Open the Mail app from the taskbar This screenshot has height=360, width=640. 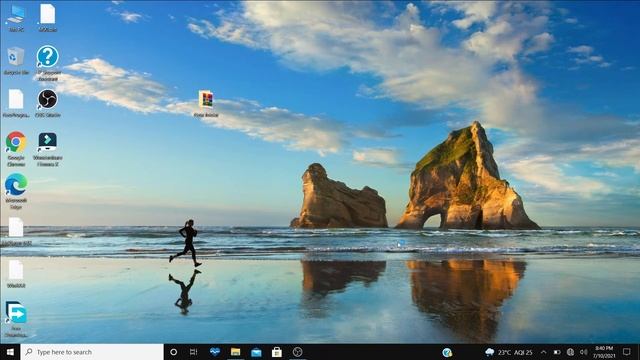tap(256, 352)
